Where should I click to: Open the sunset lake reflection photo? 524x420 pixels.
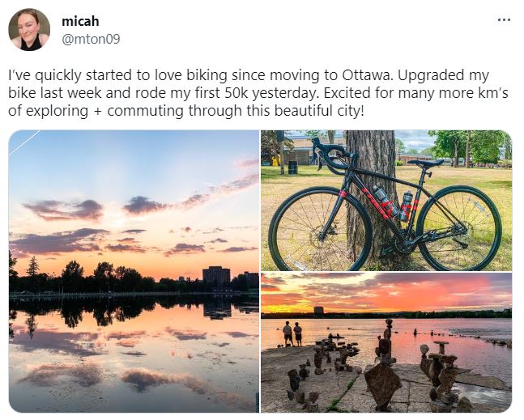pos(134,271)
